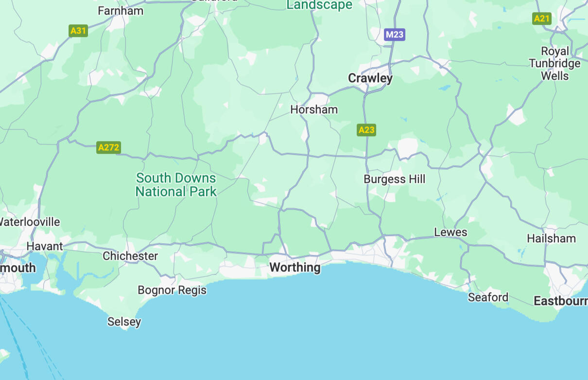Select the Horsham town label
The image size is (588, 380).
[x=314, y=109]
